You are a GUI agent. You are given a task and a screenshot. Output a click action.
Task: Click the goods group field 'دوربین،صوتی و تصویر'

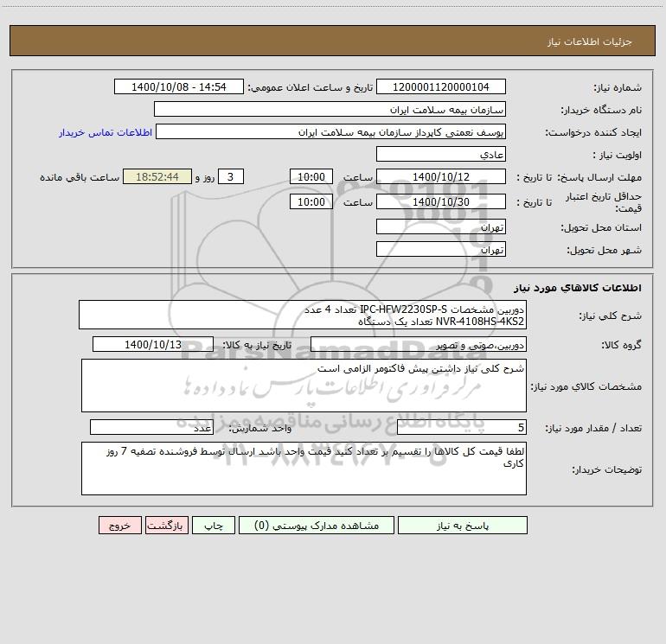click(419, 344)
